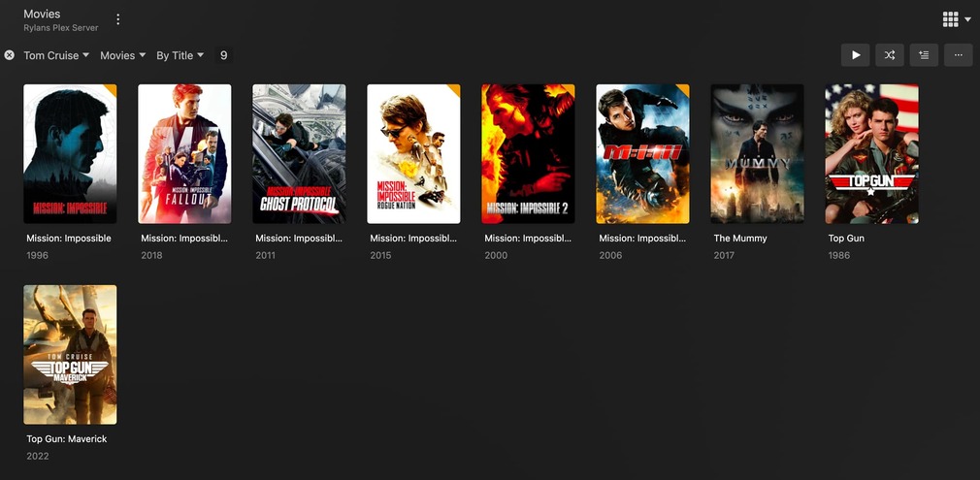Image resolution: width=980 pixels, height=480 pixels.
Task: Click the Top Gun title above 1986
Action: coord(846,239)
